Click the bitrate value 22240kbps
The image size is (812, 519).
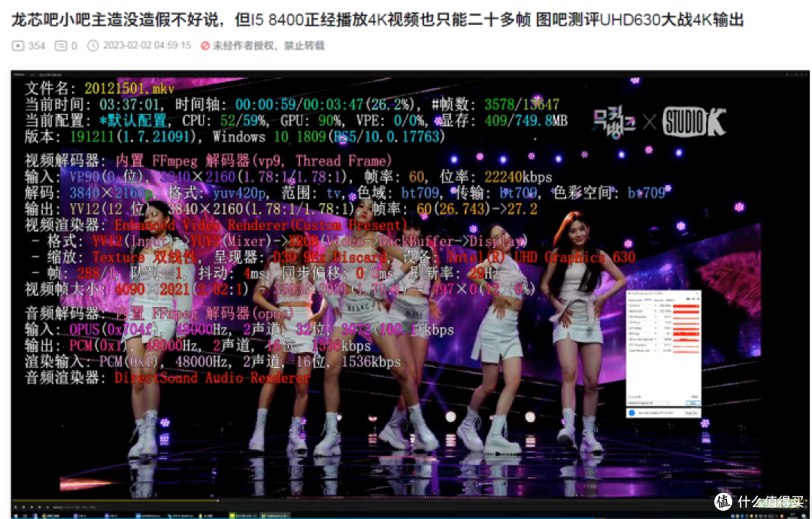click(518, 178)
